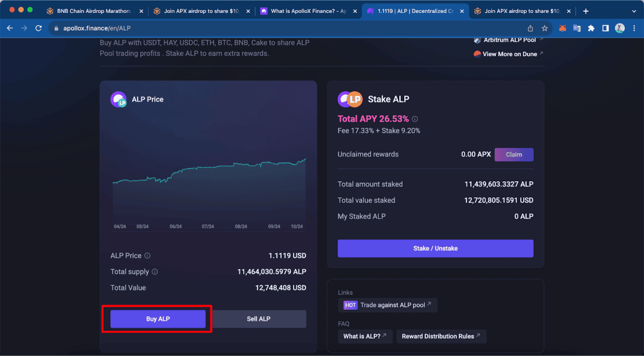Open the Chrome profile avatar

coord(620,28)
